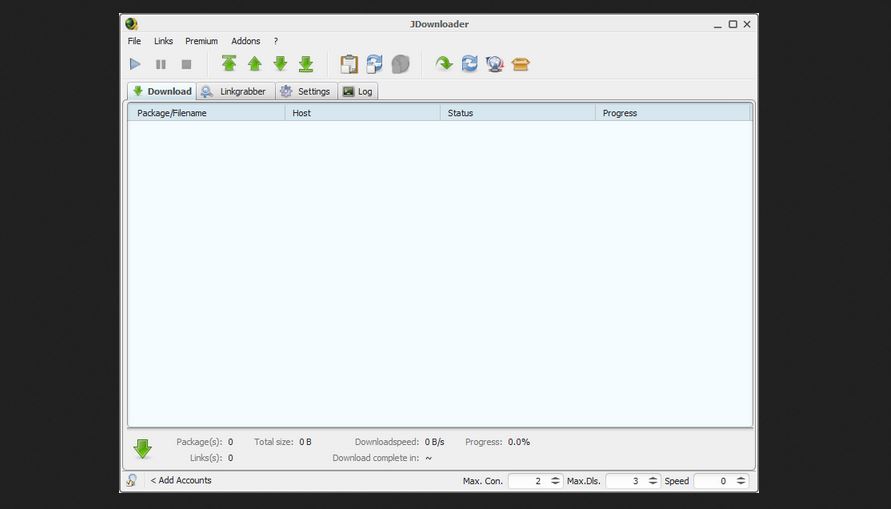Click the large green download arrow icon
Screen dimensions: 891x509
143,449
